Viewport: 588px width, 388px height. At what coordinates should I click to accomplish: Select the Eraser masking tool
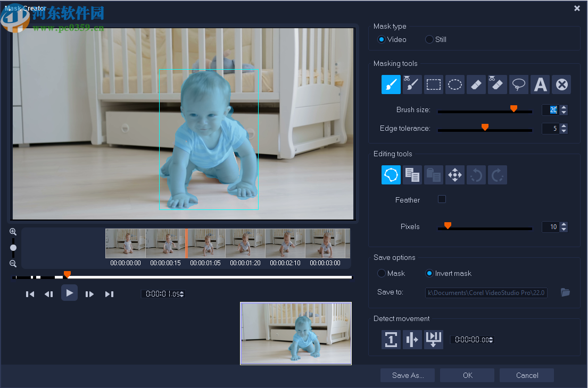click(x=476, y=85)
